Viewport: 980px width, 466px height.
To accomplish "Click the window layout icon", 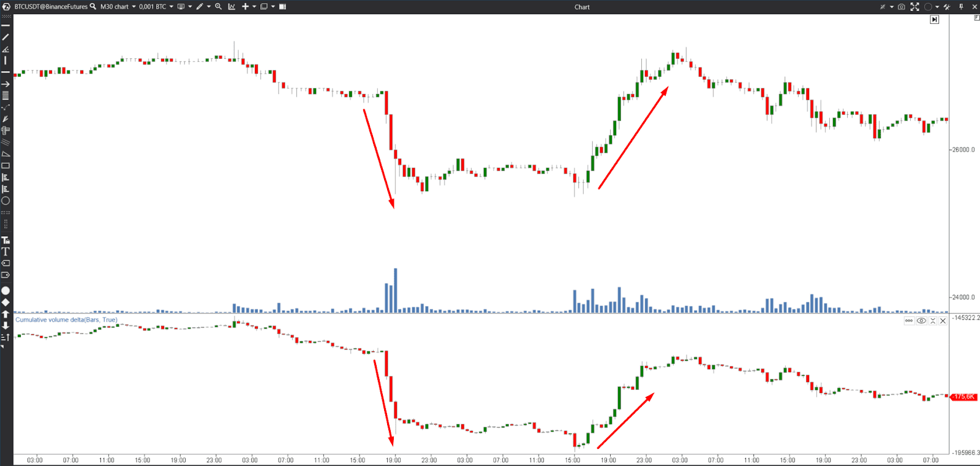I will (264, 7).
